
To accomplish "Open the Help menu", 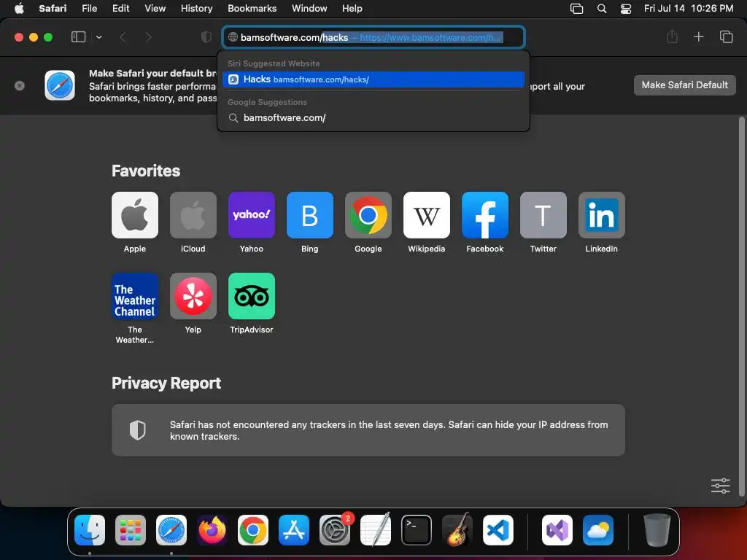I will click(x=352, y=9).
